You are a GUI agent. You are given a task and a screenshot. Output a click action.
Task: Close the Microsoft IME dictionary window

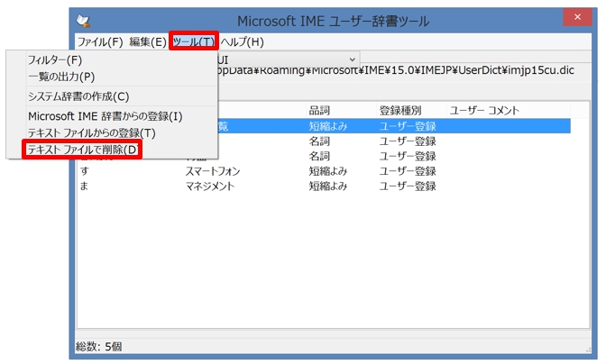click(x=577, y=17)
